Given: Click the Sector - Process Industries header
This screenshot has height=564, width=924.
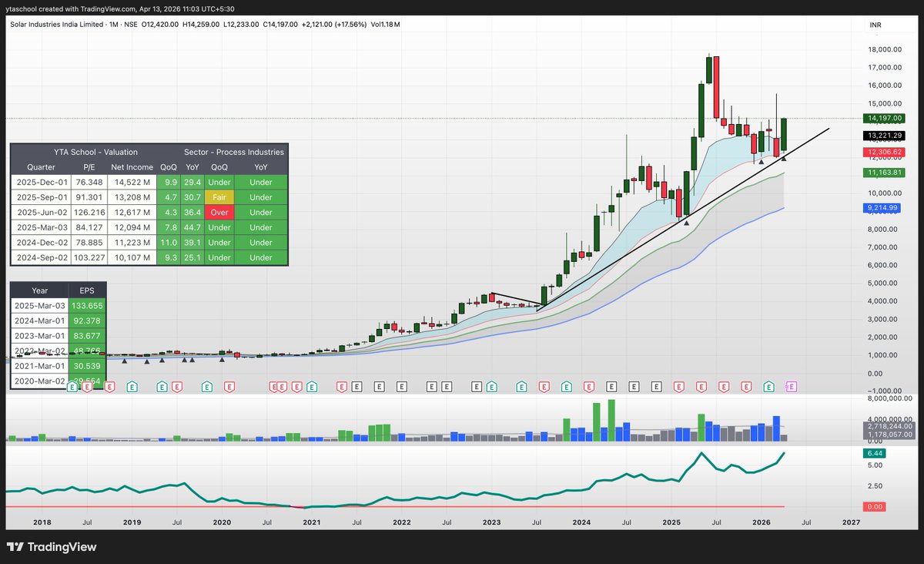Looking at the screenshot, I should 234,152.
